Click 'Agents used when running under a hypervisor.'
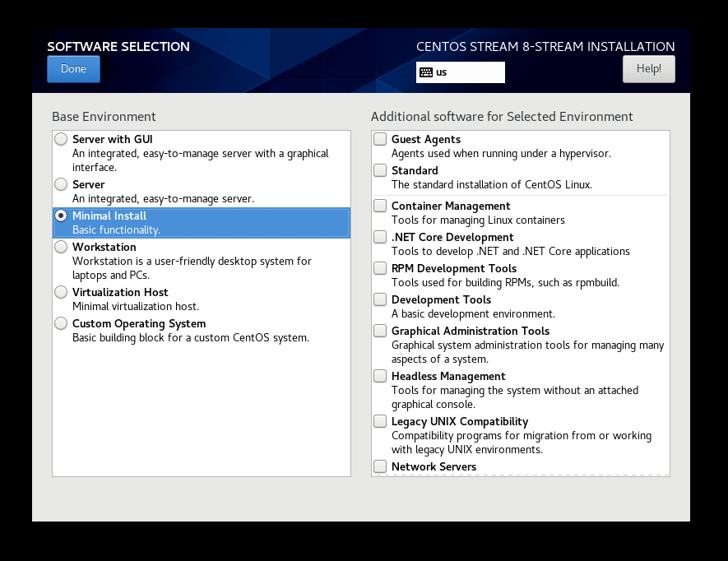The image size is (728, 561). pyautogui.click(x=501, y=154)
